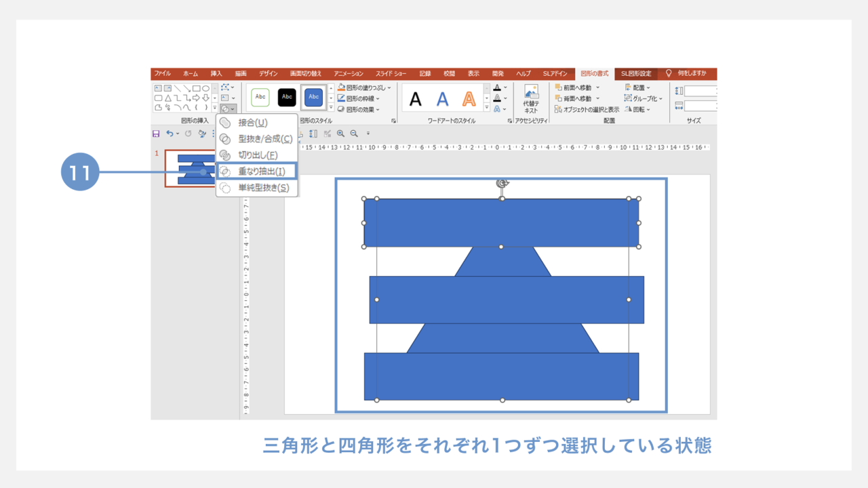Expand the Edit Shape dropdown
Image resolution: width=868 pixels, height=488 pixels.
point(227,87)
